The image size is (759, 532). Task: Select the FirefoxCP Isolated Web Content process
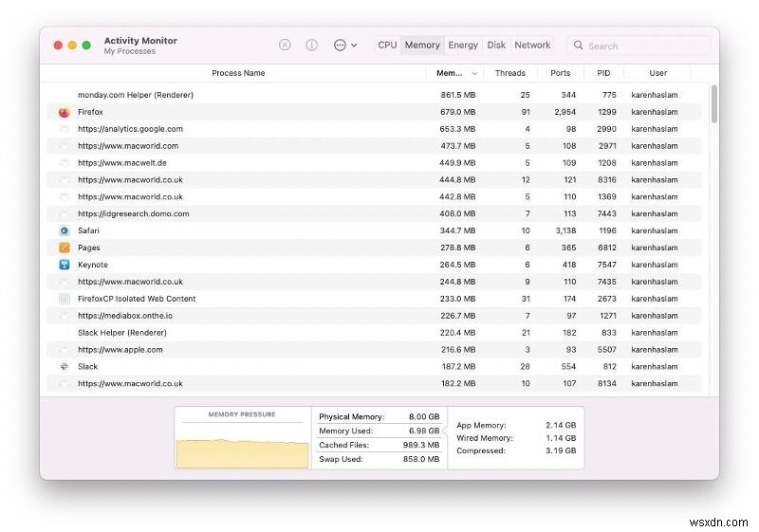(137, 299)
